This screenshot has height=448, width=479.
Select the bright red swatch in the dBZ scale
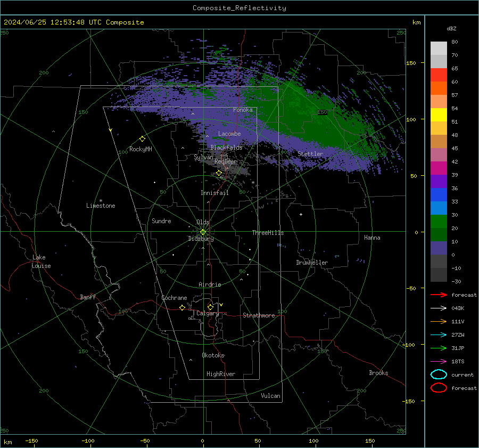point(439,75)
